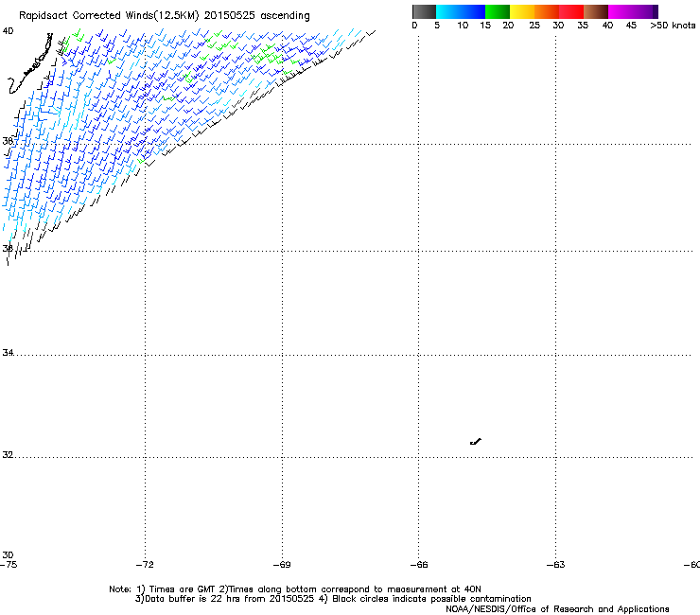The image size is (700, 615).
Task: Click the longitude label -72
Action: coord(145,565)
